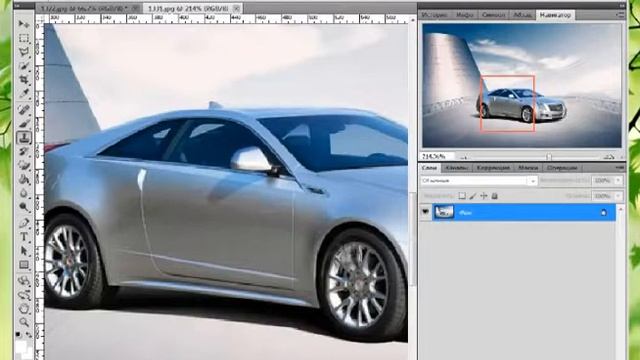Viewport: 640px width, 360px height.
Task: Select the 3D Orbit camera tool
Action: pyautogui.click(x=24, y=294)
